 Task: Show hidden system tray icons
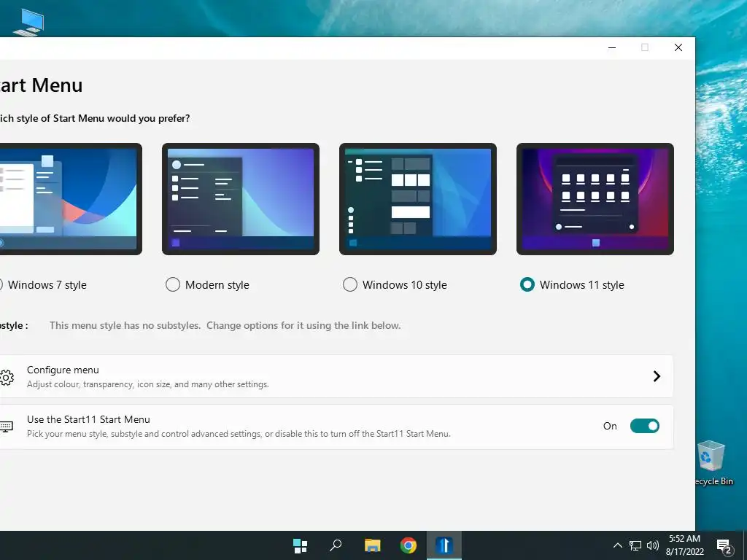tap(617, 545)
